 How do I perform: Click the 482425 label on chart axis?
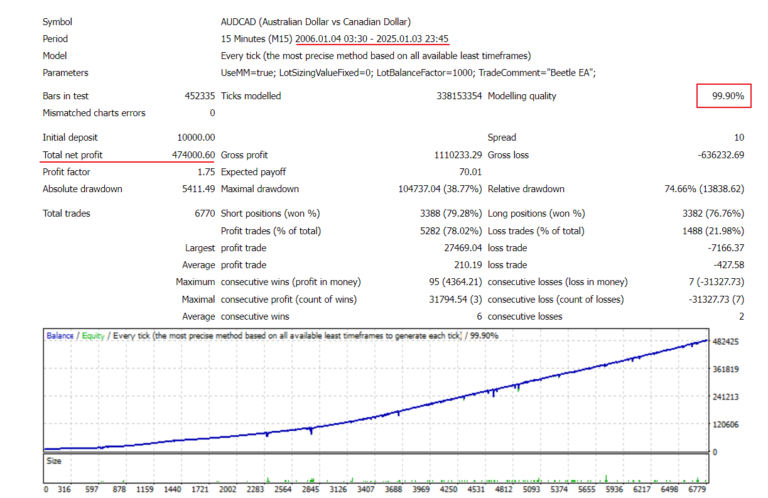pos(726,342)
